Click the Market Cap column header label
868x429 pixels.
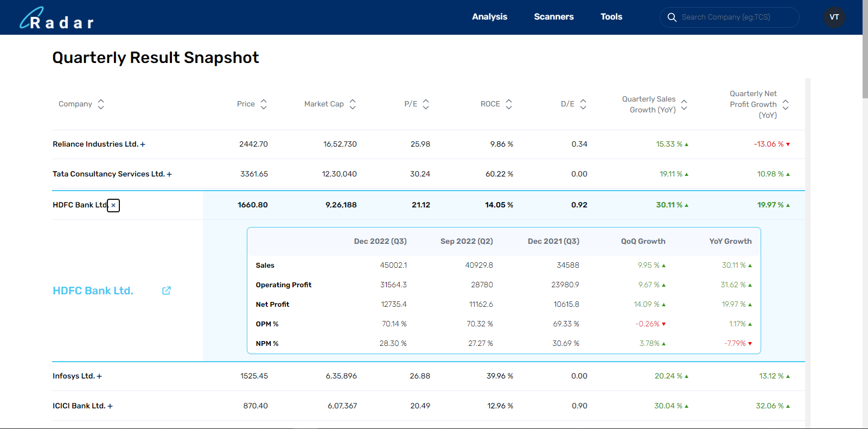324,104
